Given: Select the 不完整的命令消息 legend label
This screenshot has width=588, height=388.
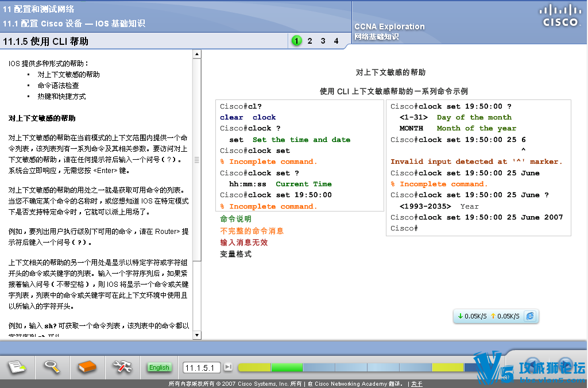Looking at the screenshot, I should click(252, 231).
